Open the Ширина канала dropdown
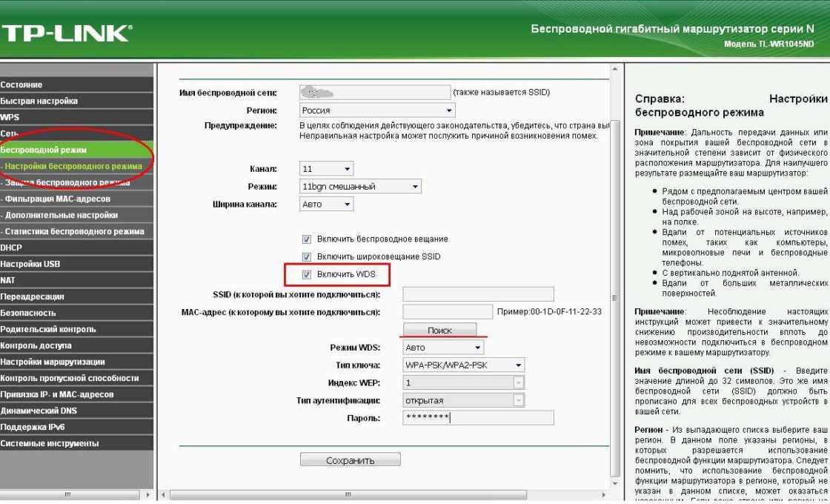830x504 pixels. pos(326,204)
